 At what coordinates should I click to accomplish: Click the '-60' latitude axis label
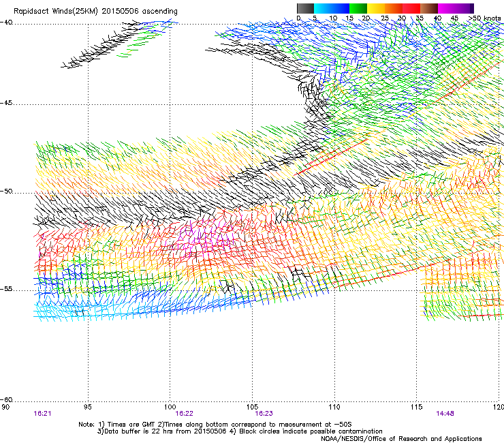pyautogui.click(x=6, y=400)
